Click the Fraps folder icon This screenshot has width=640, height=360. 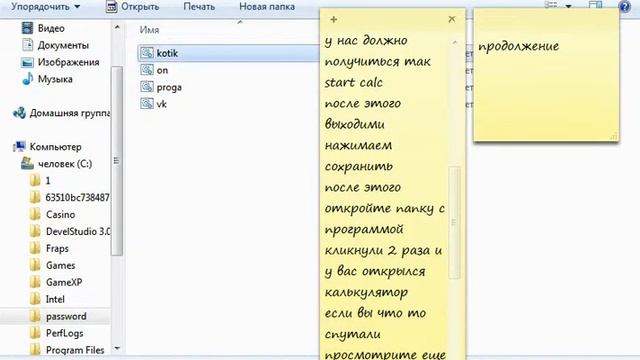coord(36,248)
